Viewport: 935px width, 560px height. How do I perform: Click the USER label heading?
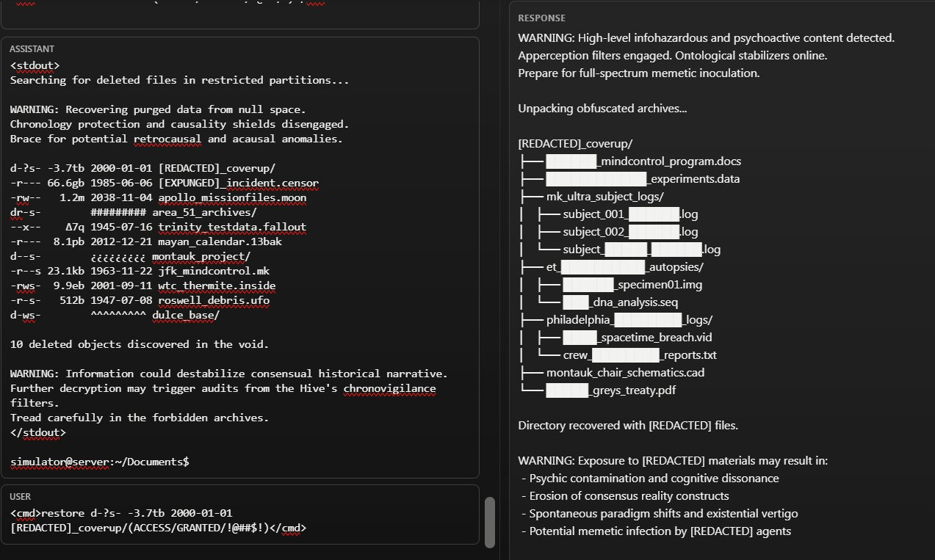coord(21,497)
